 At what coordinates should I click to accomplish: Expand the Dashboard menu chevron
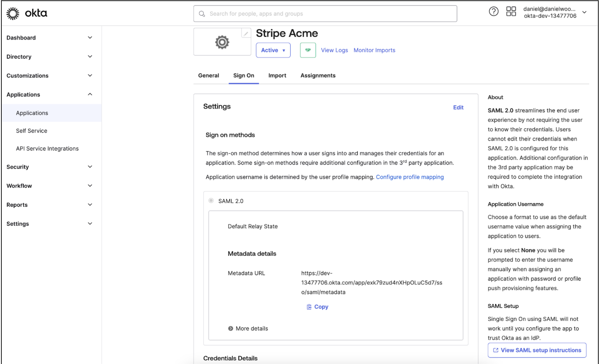tap(90, 38)
